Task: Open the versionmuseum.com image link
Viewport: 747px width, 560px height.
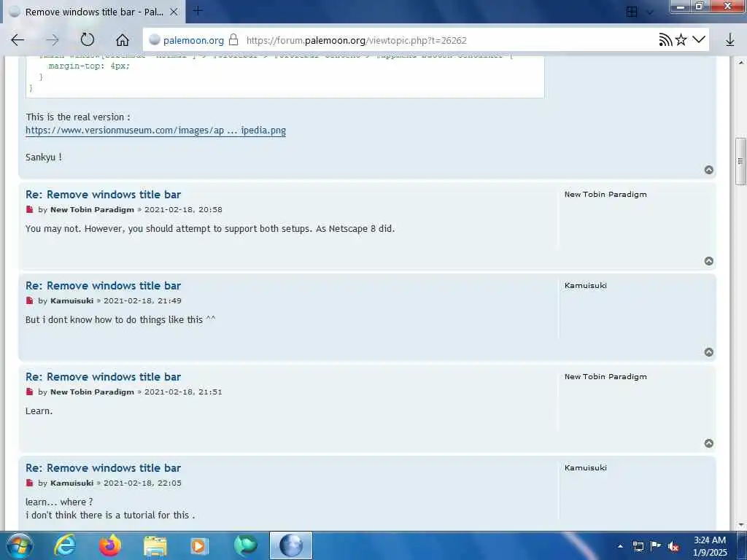Action: 156,130
